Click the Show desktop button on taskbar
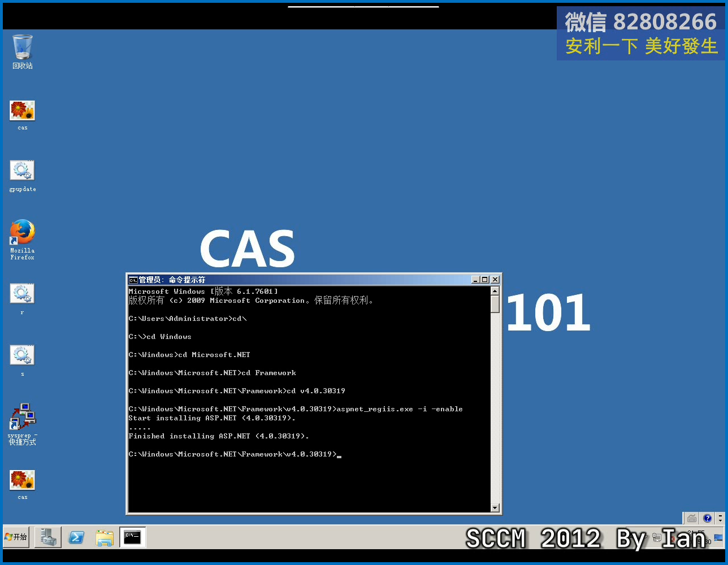Viewport: 728px width, 565px height. 719,538
